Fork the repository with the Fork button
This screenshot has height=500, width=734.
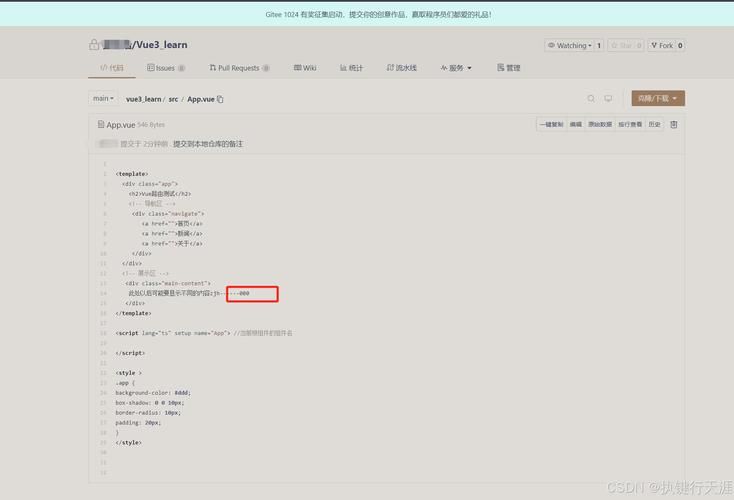pyautogui.click(x=661, y=45)
